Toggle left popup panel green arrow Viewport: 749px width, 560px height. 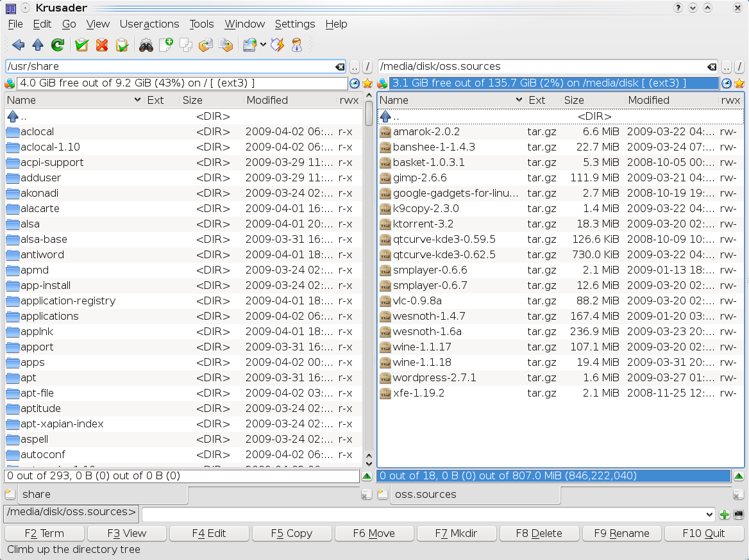(367, 476)
